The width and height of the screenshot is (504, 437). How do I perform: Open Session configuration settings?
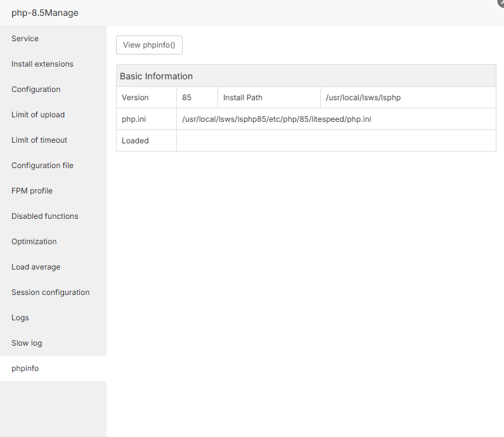click(51, 292)
